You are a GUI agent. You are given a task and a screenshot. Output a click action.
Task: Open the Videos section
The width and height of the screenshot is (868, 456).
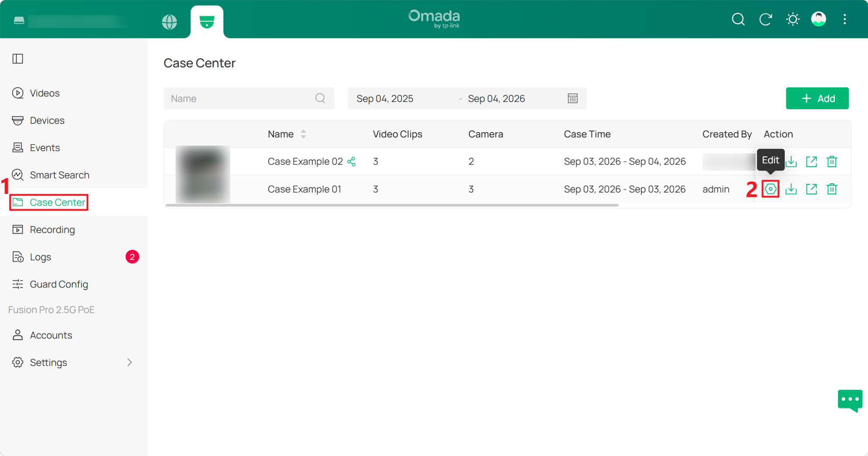[x=45, y=93]
